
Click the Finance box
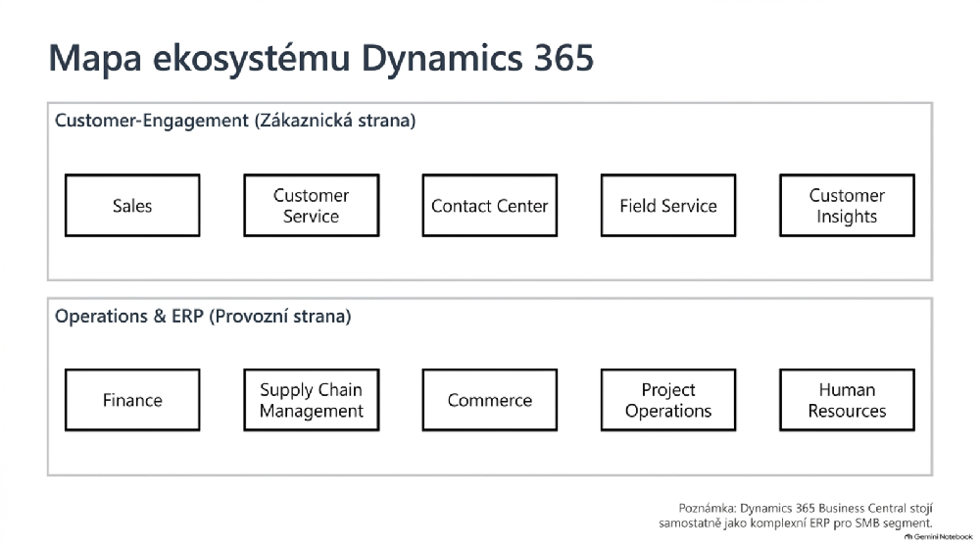(132, 400)
